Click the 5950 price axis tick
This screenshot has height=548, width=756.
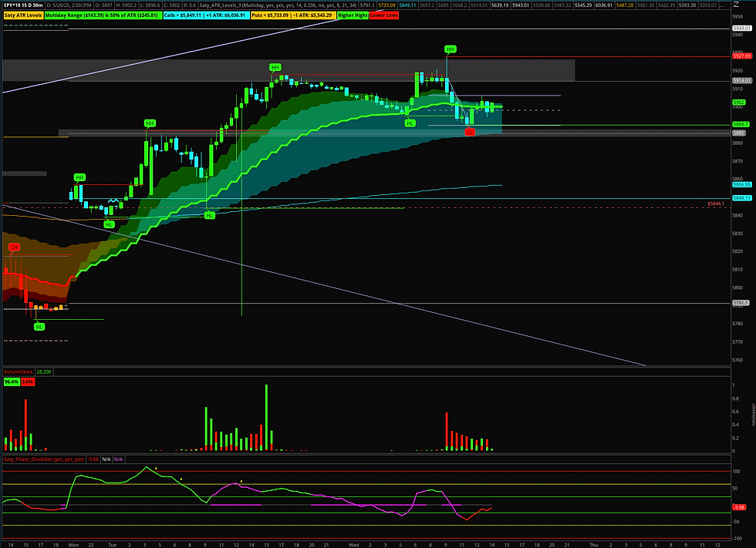tap(737, 16)
